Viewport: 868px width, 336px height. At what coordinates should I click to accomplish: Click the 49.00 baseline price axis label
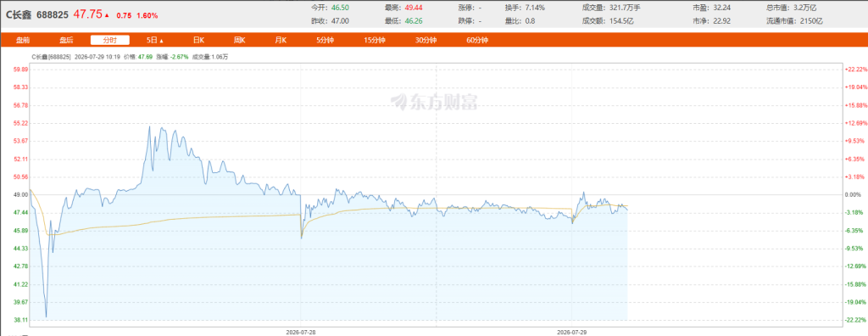pos(20,194)
